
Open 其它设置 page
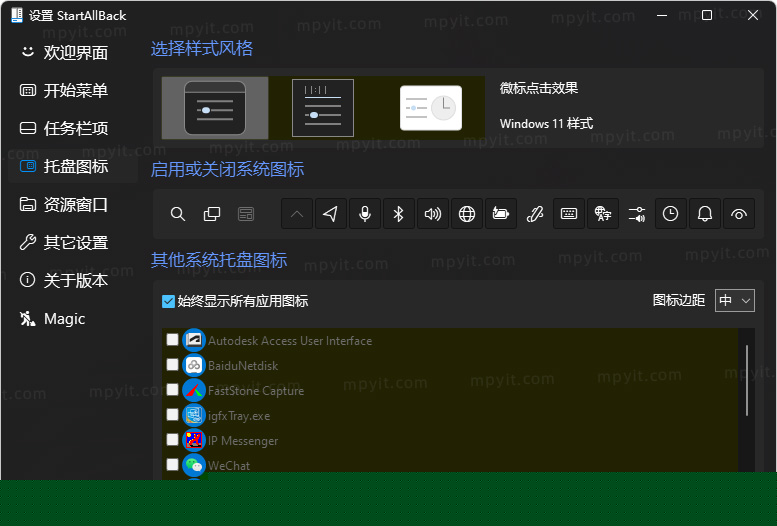coord(64,242)
